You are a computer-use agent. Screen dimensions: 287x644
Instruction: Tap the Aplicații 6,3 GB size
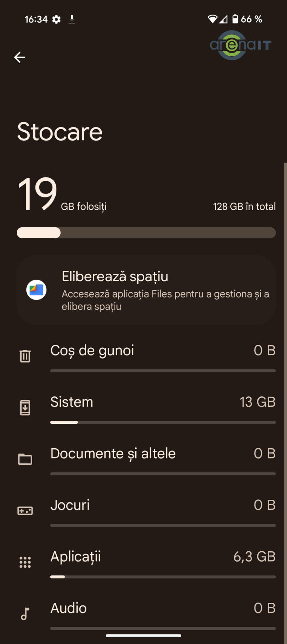pos(254,556)
